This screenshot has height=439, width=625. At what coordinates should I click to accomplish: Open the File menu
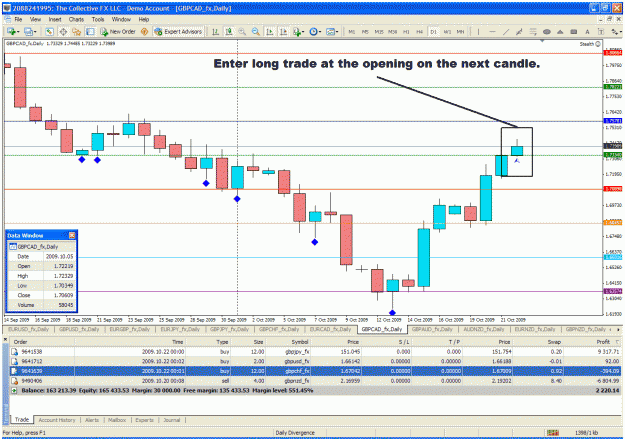(18, 19)
